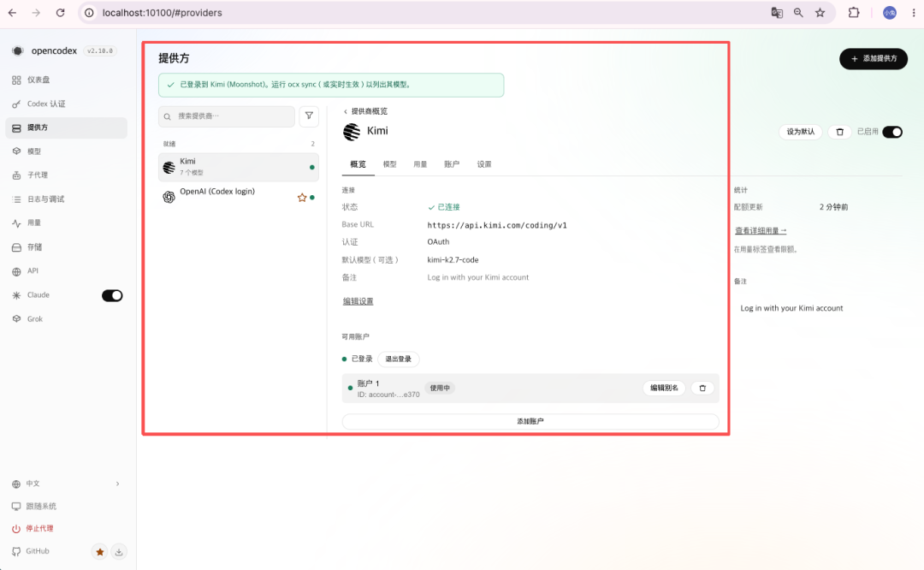Switch to the 模型 tab of Kimi
The width and height of the screenshot is (924, 570).
pos(389,164)
